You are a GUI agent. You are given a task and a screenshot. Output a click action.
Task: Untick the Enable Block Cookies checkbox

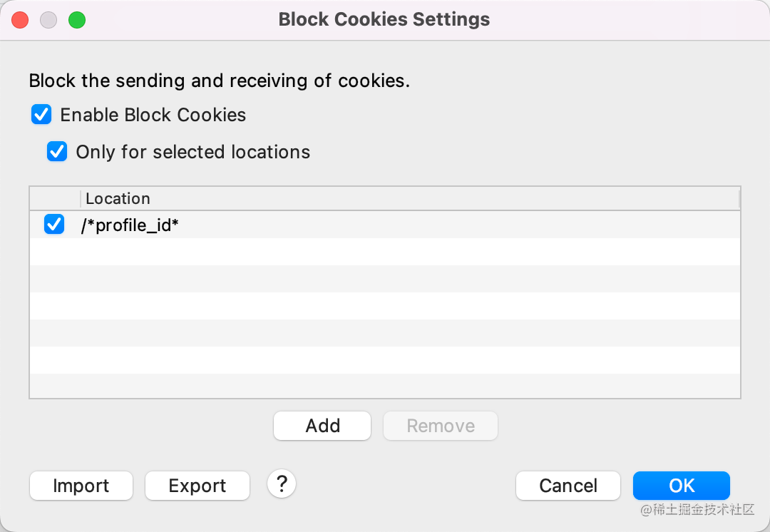(41, 115)
